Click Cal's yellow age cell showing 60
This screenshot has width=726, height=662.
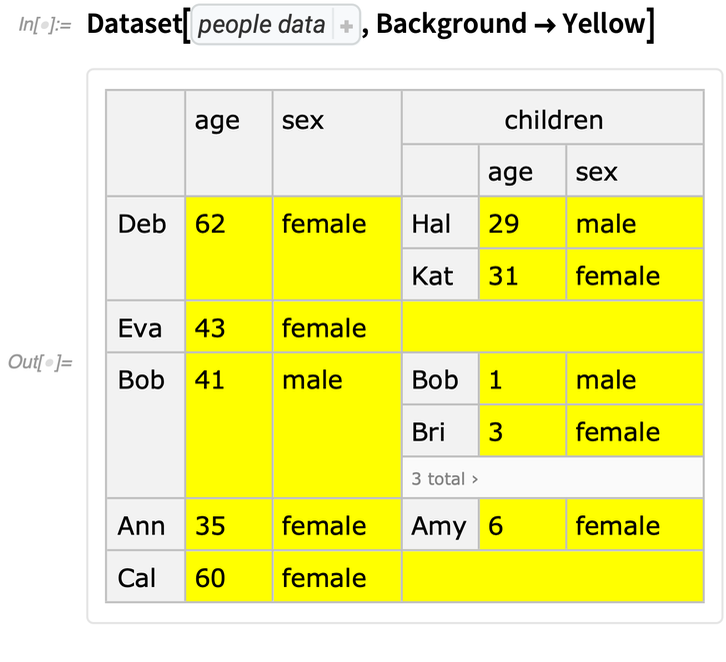[x=211, y=578]
